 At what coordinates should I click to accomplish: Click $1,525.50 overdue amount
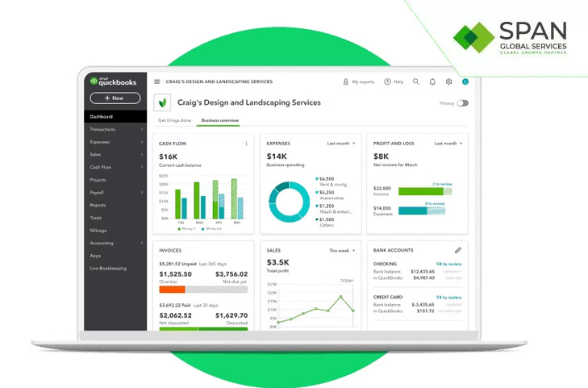point(176,274)
